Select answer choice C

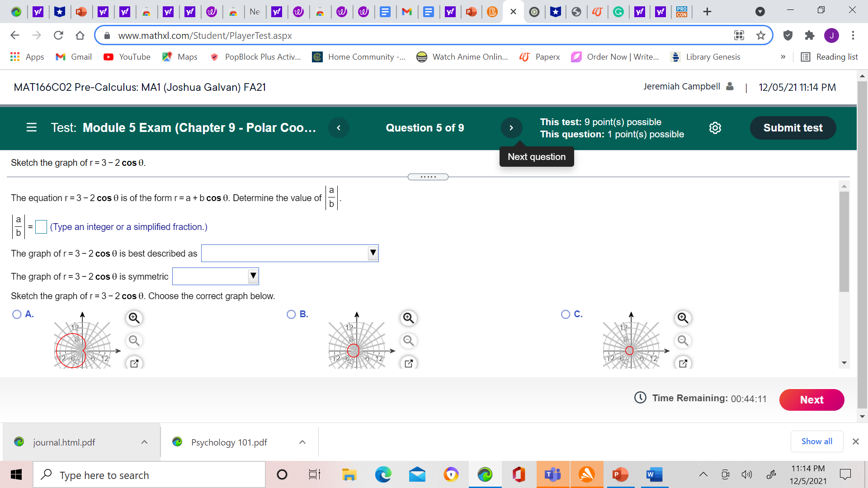pyautogui.click(x=566, y=314)
